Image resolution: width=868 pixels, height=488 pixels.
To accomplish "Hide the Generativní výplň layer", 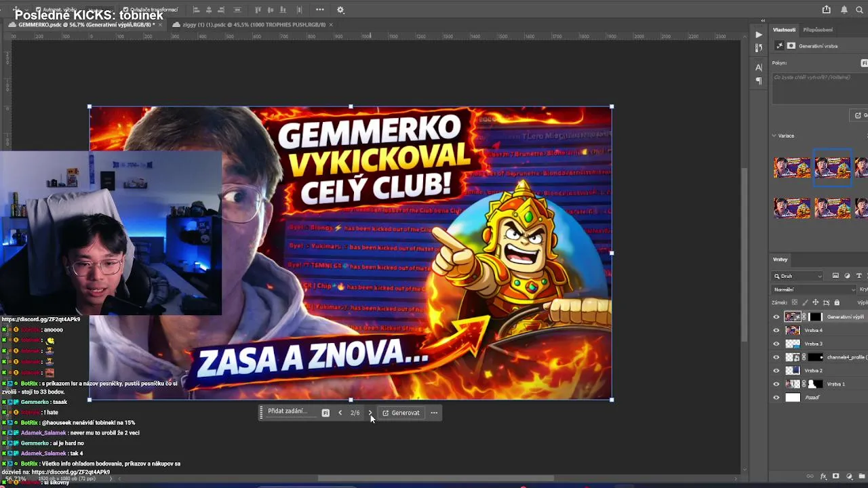I will [776, 317].
